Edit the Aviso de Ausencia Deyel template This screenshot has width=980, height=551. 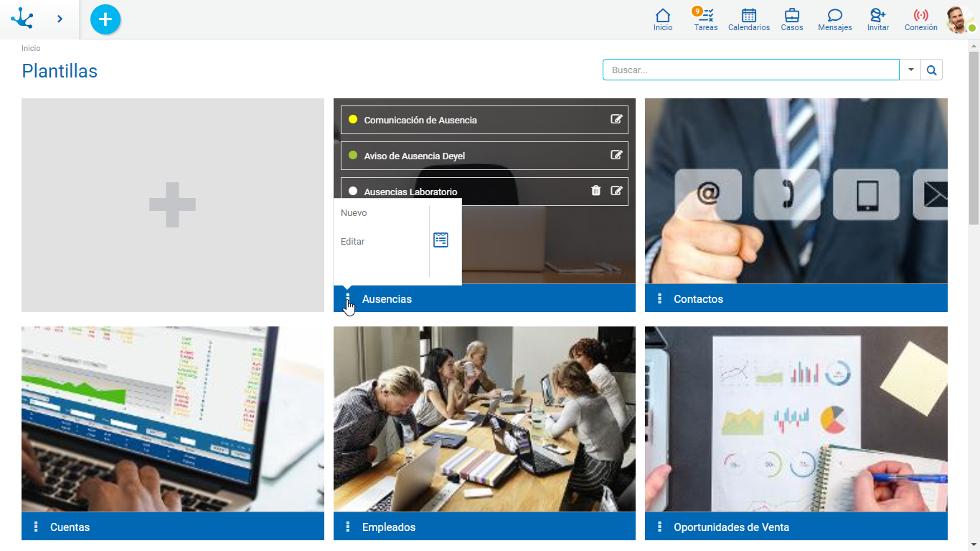[616, 155]
